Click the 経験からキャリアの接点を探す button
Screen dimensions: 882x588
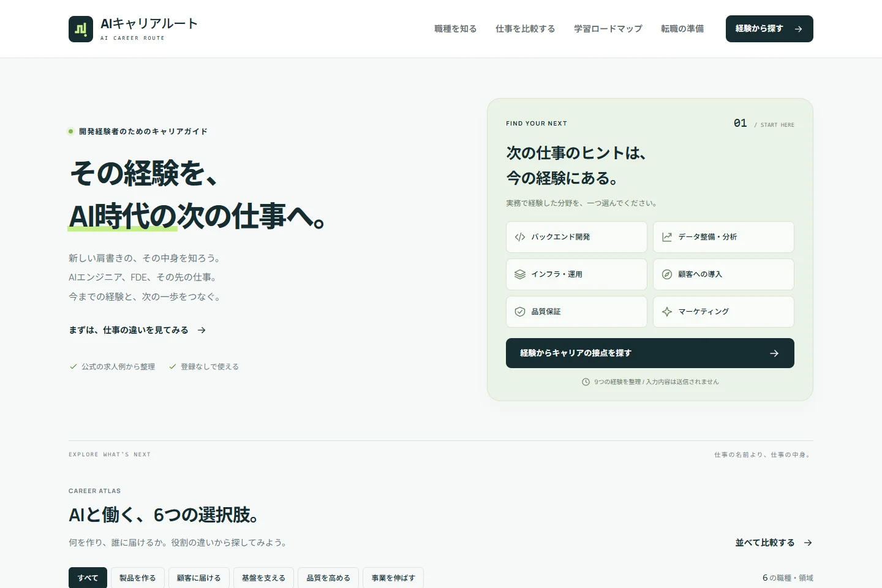(x=650, y=353)
